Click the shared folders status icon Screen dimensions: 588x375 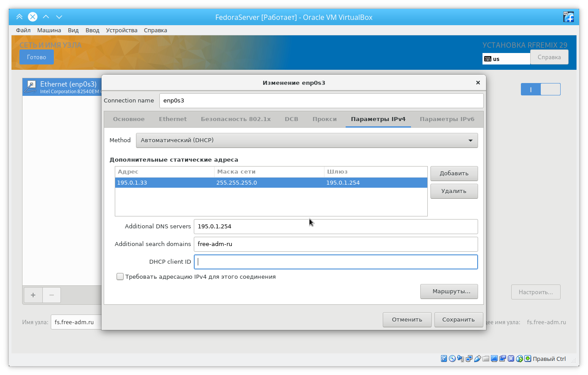point(486,359)
